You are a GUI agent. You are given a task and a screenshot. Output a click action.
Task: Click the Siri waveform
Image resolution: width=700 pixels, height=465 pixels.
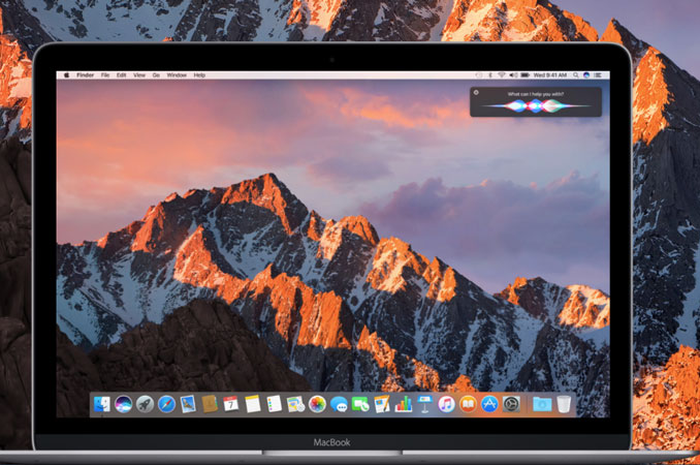click(x=535, y=106)
